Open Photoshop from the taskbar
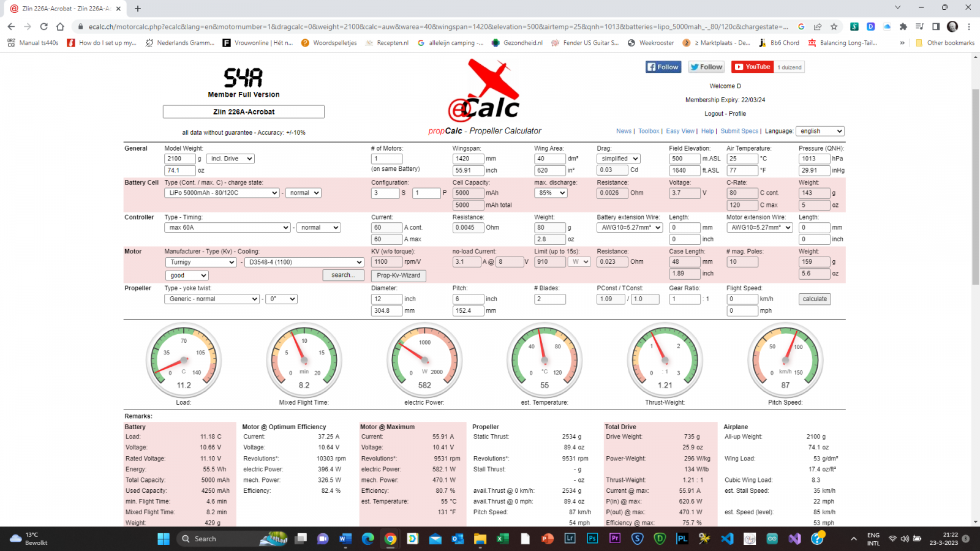The image size is (980, 551). pyautogui.click(x=592, y=539)
